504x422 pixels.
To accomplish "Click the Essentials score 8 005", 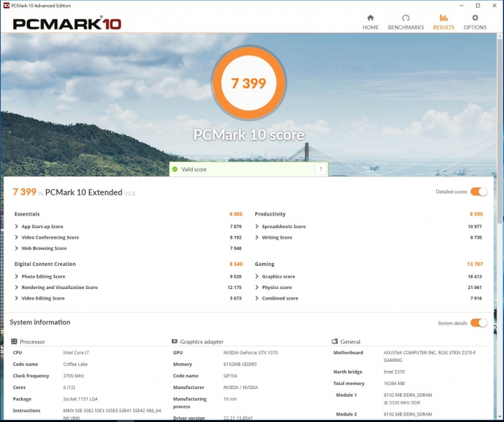I will (x=236, y=214).
